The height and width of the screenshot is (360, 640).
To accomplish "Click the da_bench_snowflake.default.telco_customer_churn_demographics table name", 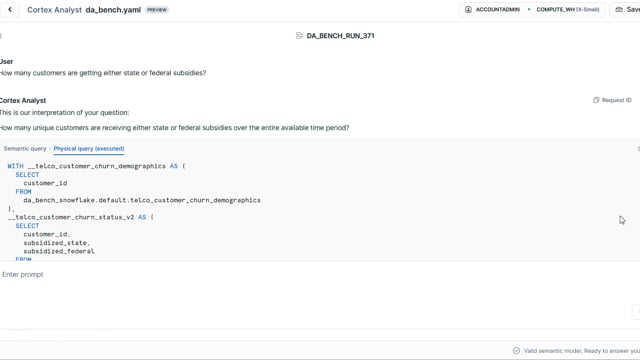I will point(142,200).
